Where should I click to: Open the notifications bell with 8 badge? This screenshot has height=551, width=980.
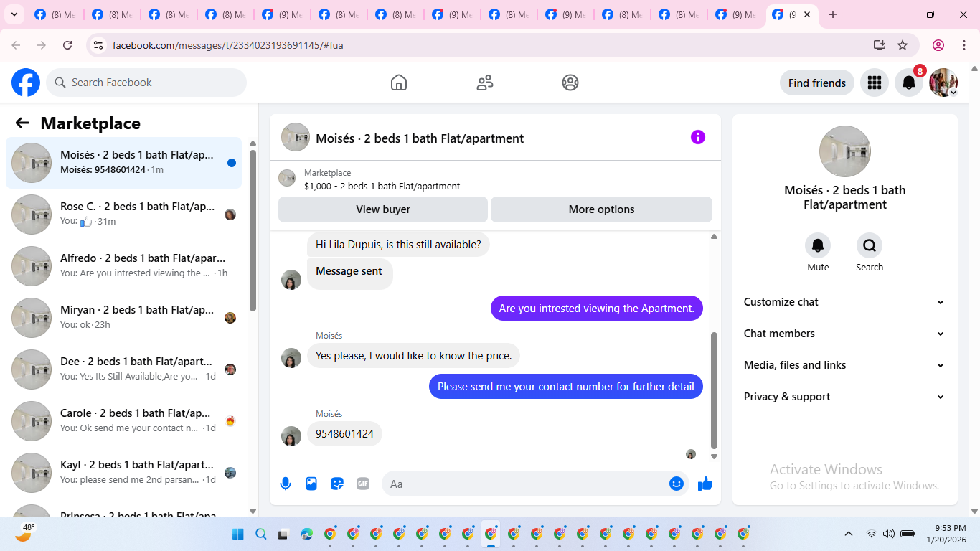click(909, 83)
